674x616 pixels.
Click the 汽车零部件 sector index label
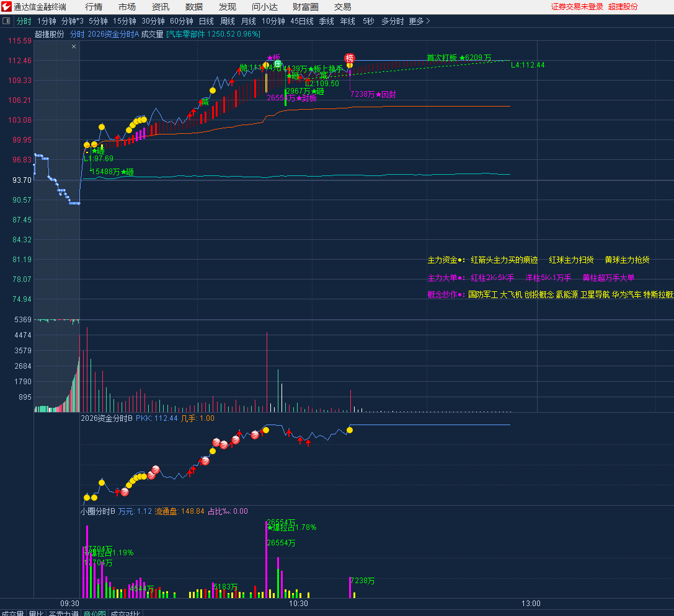(187, 34)
